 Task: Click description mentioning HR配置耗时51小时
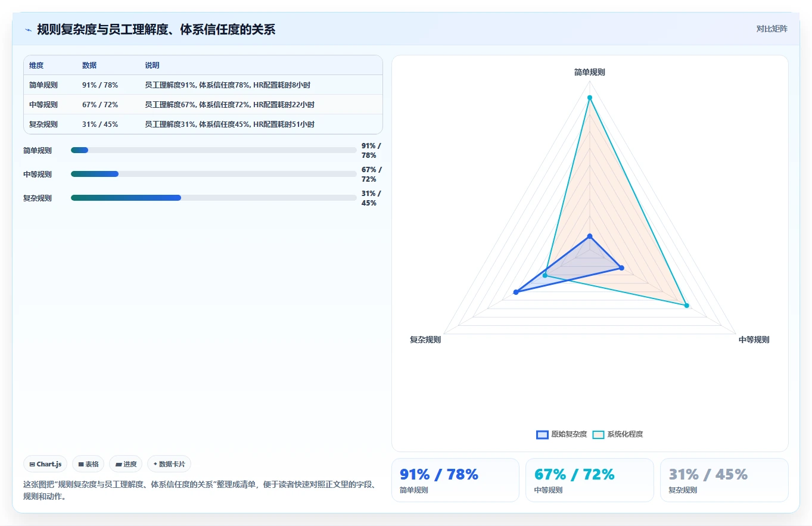point(229,125)
